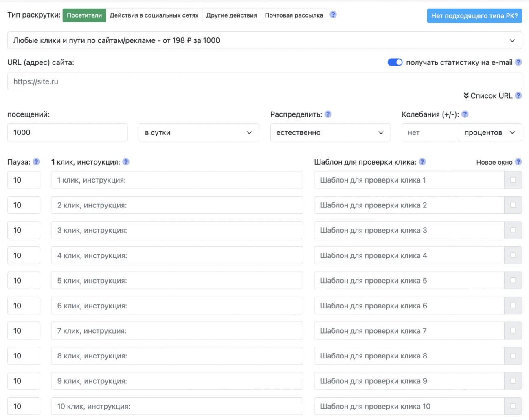Open the 'в сутки' period dropdown
Image resolution: width=529 pixels, height=420 pixels.
pyautogui.click(x=199, y=132)
